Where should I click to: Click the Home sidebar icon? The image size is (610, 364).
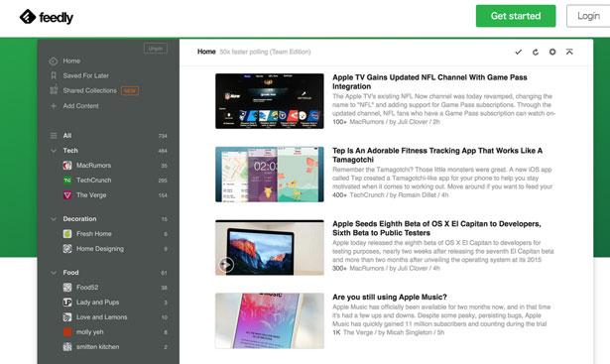(54, 61)
